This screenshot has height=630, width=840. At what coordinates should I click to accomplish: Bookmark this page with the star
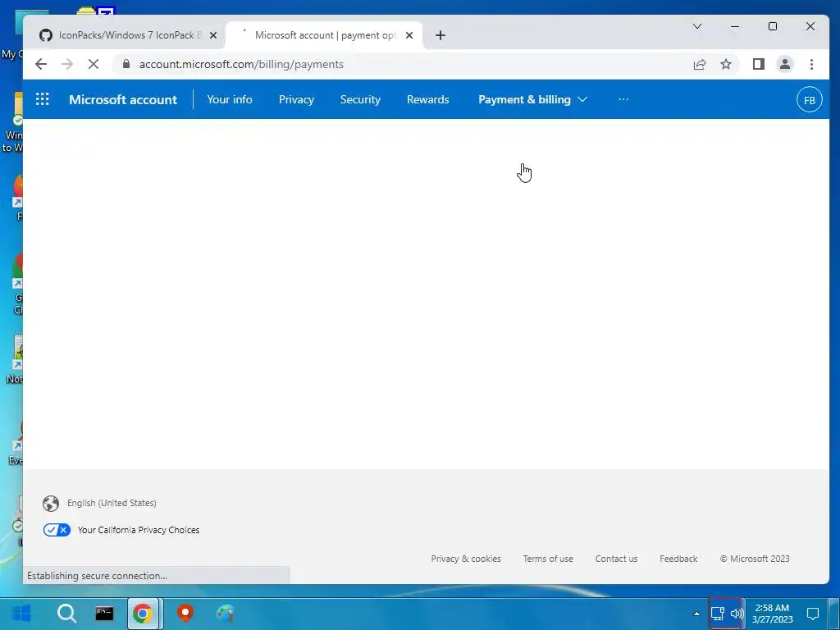(x=726, y=64)
